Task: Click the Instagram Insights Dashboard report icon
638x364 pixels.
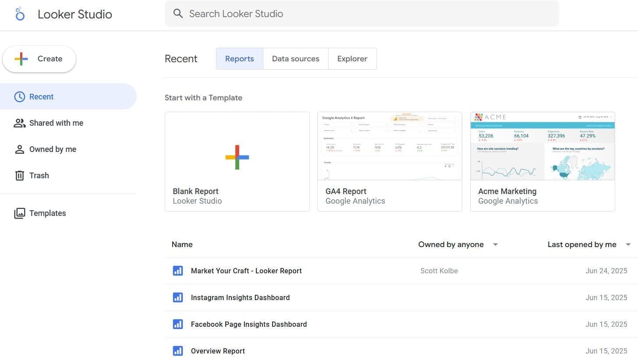Action: point(178,297)
